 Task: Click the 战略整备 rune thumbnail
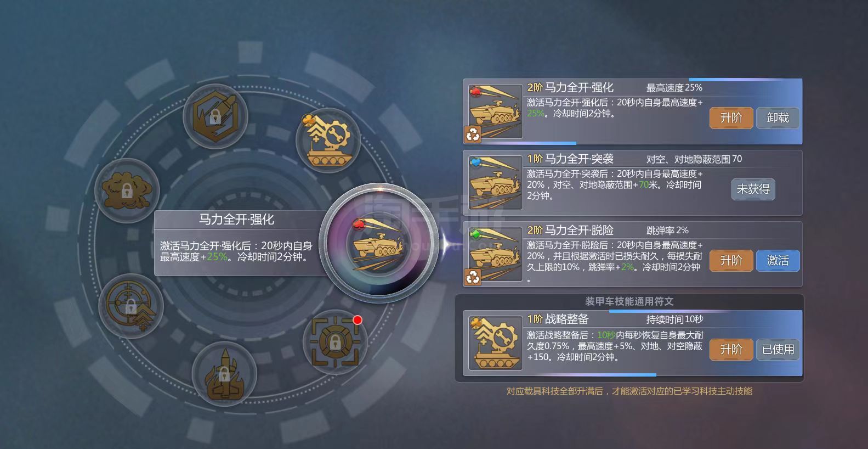coord(496,343)
